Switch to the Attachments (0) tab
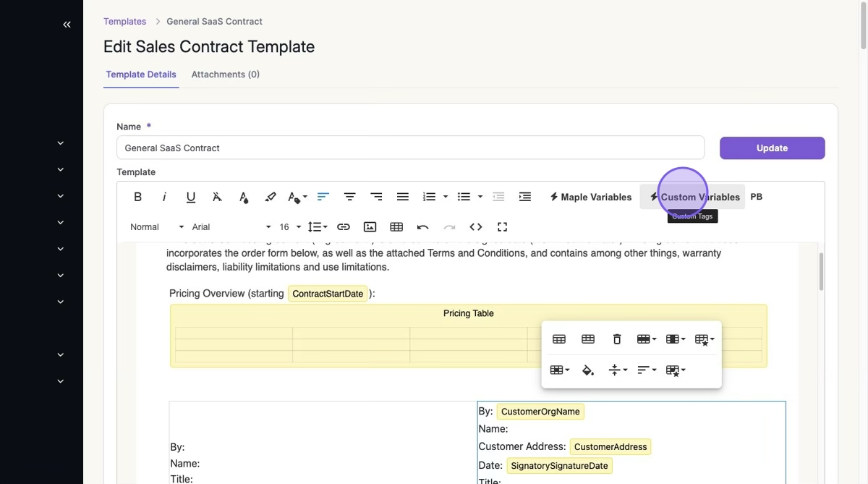The image size is (868, 484). tap(225, 75)
